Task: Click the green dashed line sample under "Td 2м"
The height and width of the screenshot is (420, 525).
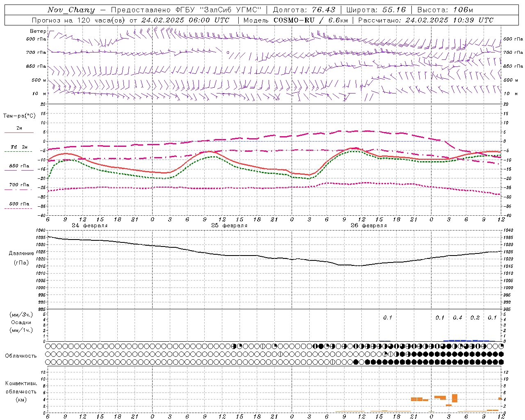Action: tap(18, 152)
